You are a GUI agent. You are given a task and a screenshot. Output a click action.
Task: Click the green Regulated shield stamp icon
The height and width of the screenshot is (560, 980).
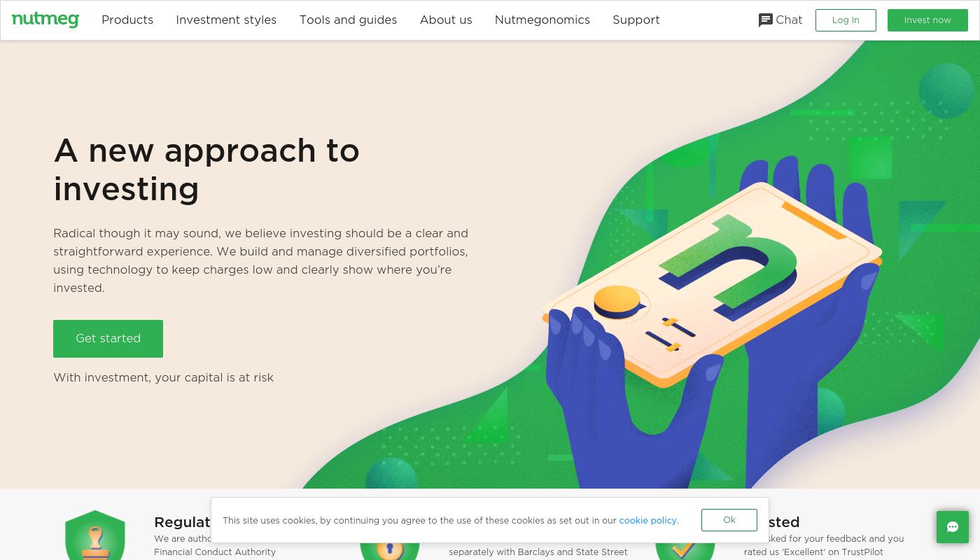click(x=95, y=535)
